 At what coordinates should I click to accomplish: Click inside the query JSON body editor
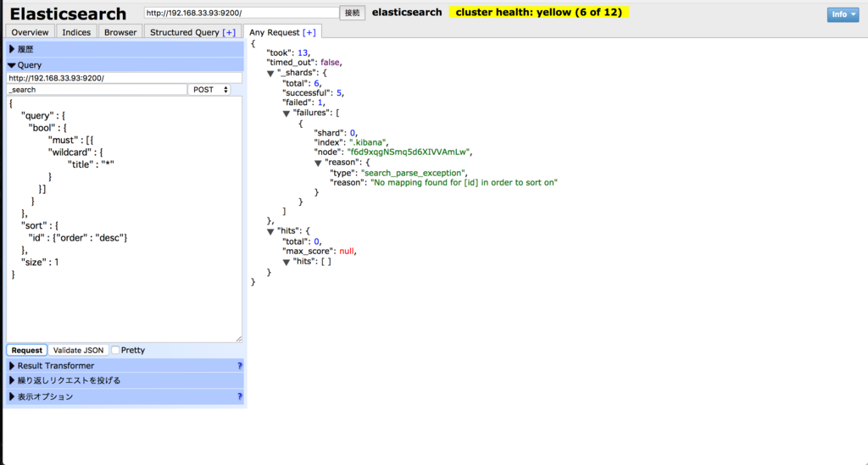pyautogui.click(x=124, y=219)
